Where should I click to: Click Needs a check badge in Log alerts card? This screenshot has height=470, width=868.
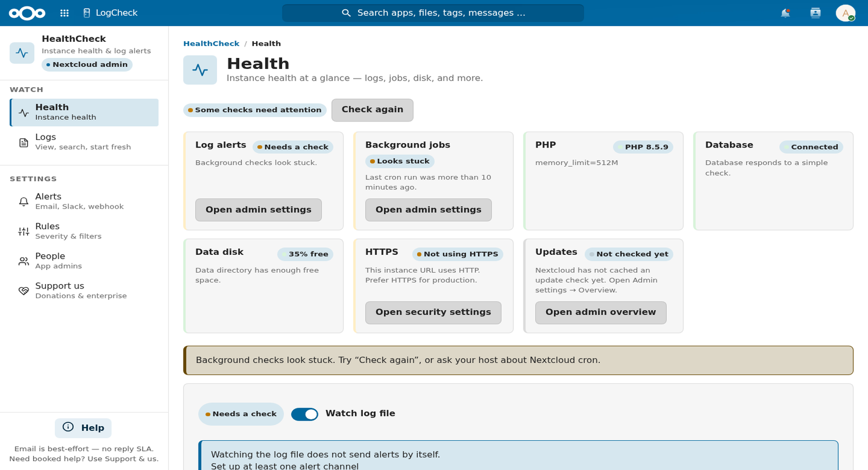coord(293,147)
